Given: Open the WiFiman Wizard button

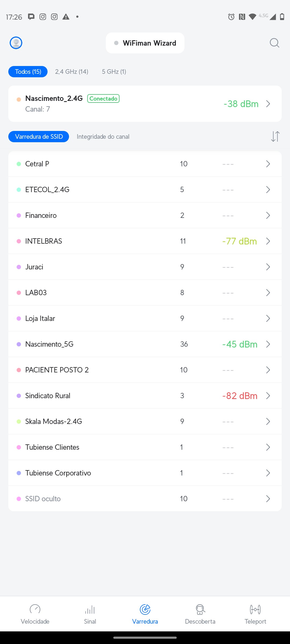Looking at the screenshot, I should tap(145, 43).
